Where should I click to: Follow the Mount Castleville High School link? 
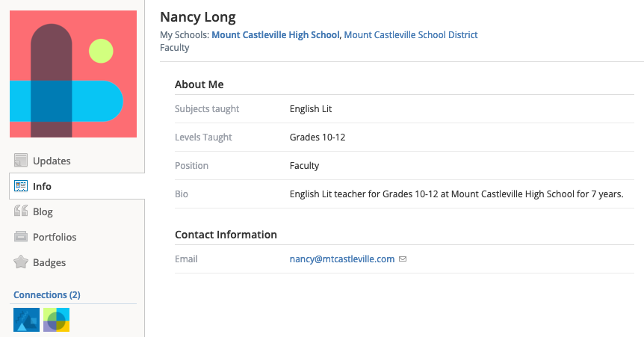(x=276, y=35)
